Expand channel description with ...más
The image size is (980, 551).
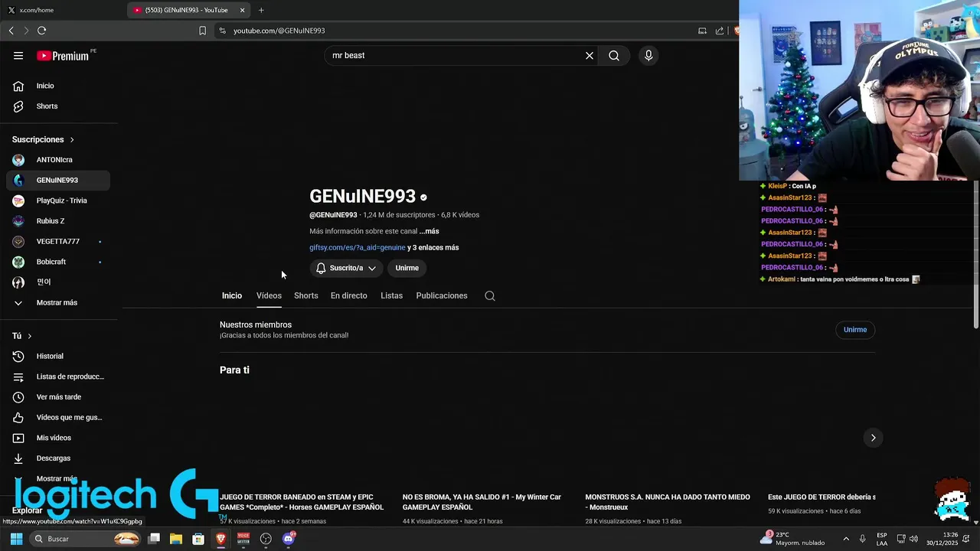point(430,231)
